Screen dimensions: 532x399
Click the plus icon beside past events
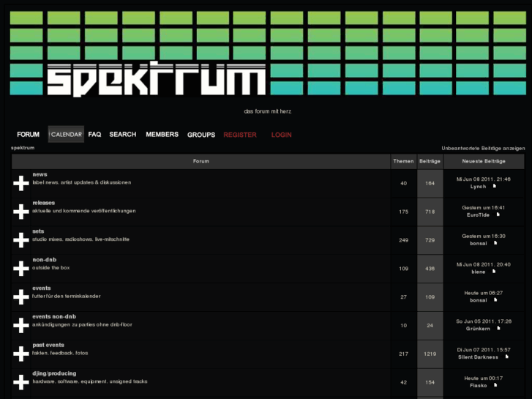click(21, 354)
